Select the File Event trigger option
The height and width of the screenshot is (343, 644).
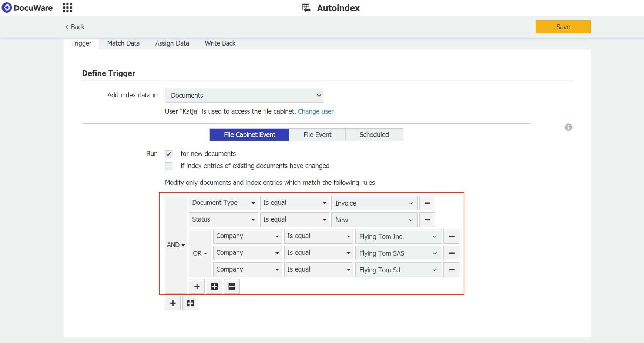point(317,135)
